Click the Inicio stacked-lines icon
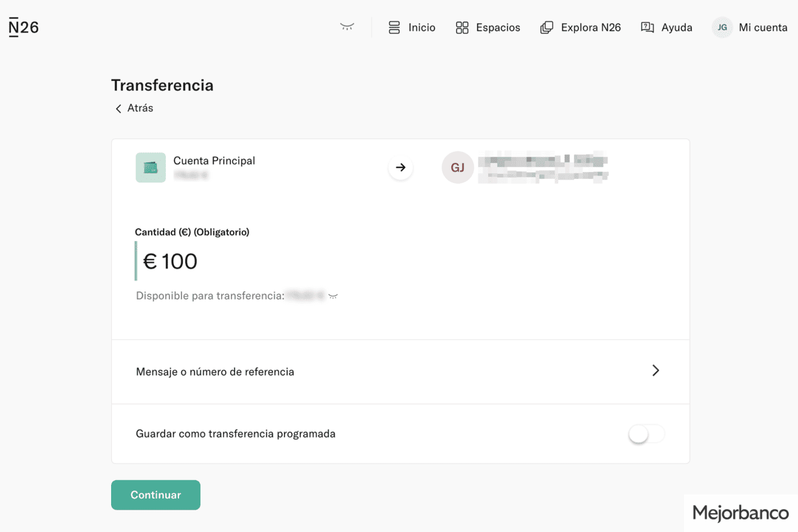Screen dimensions: 798x532 (394, 28)
